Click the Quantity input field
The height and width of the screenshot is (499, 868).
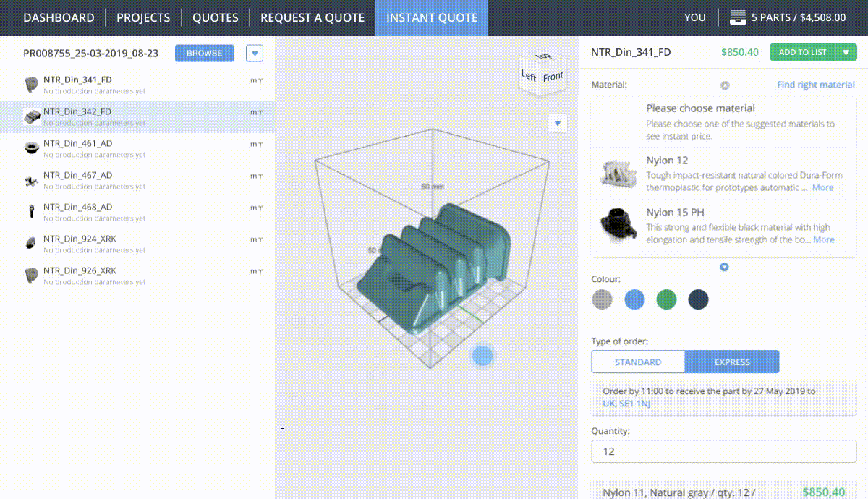tap(723, 451)
